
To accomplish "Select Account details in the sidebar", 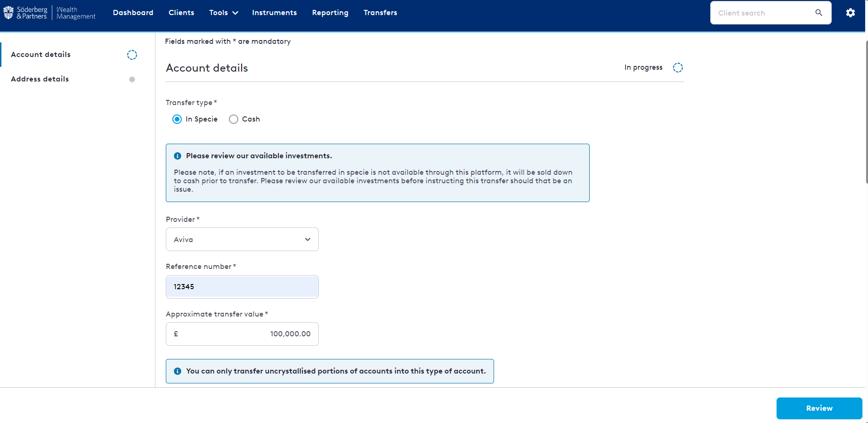I will point(41,55).
